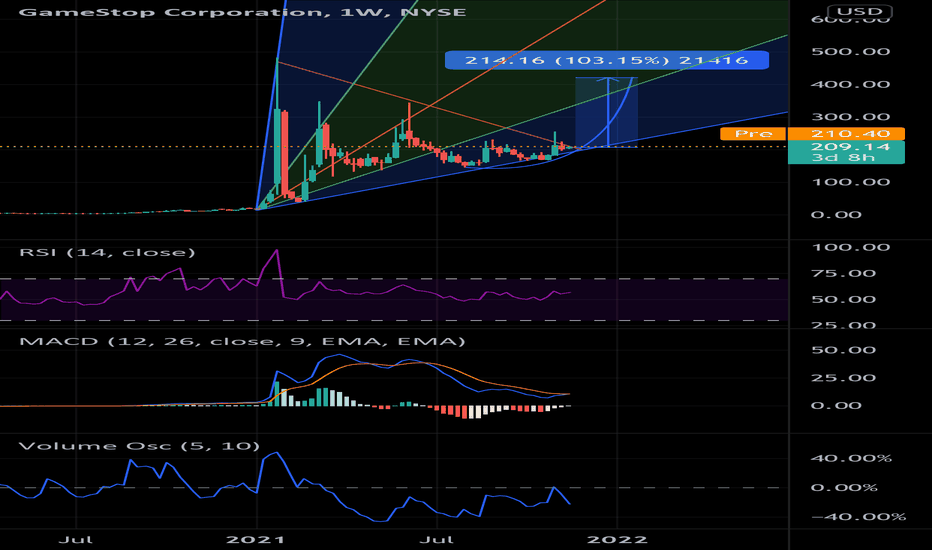This screenshot has width=932, height=550.
Task: Click the 50.00 RSI axis label
Action: (x=843, y=300)
